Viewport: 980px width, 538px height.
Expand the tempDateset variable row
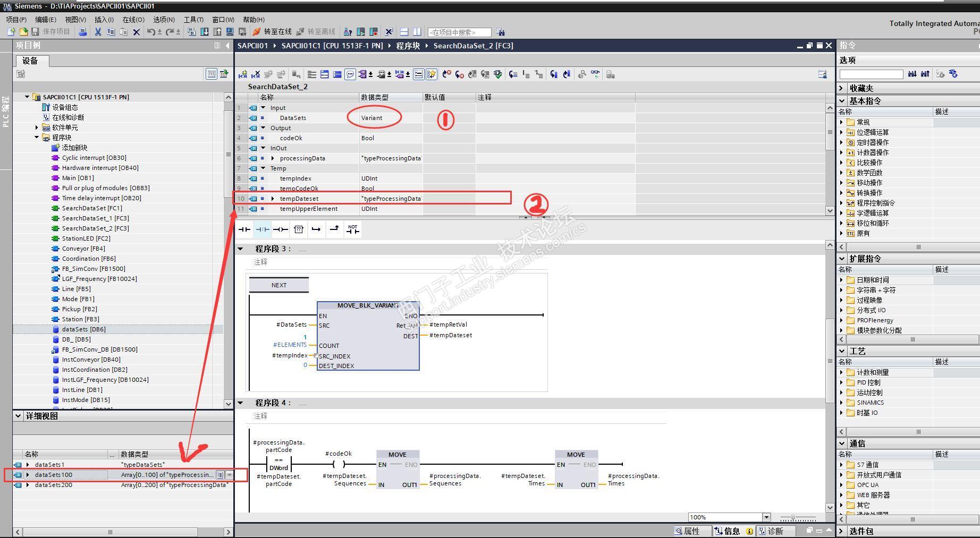[x=273, y=199]
